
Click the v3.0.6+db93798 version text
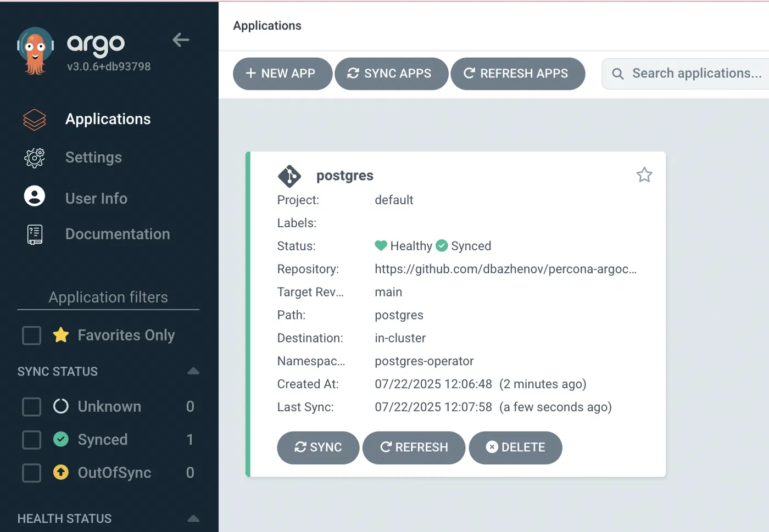coord(109,66)
